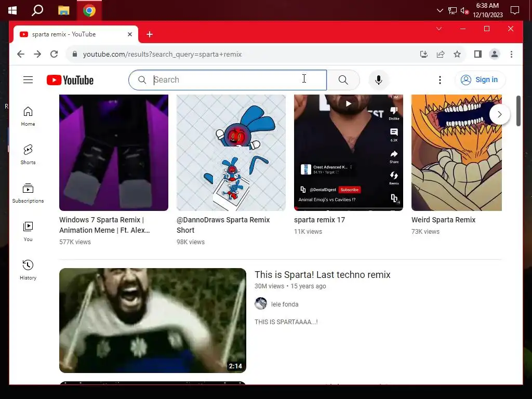Click the THIS IS SPARTAAAA...! description
The width and height of the screenshot is (532, 399).
[x=286, y=322]
